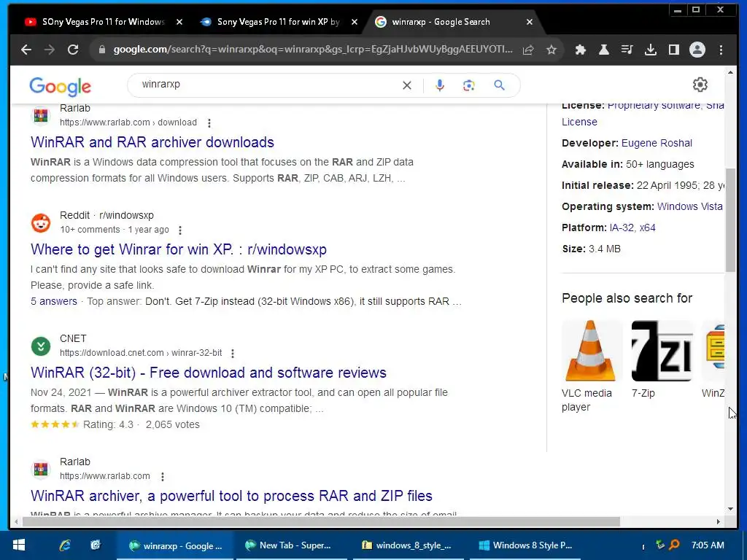The height and width of the screenshot is (560, 747).
Task: Click the forward navigation arrow
Action: [50, 50]
